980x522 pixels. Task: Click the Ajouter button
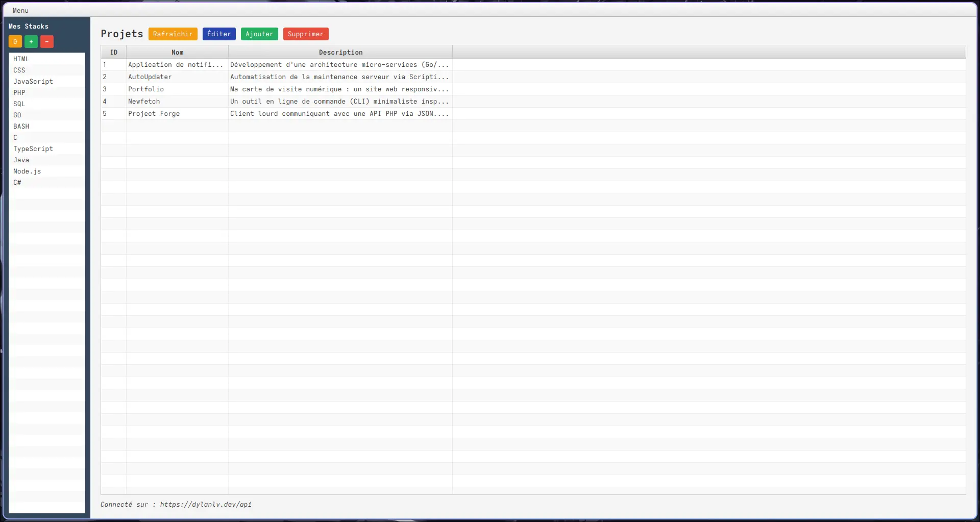[259, 34]
